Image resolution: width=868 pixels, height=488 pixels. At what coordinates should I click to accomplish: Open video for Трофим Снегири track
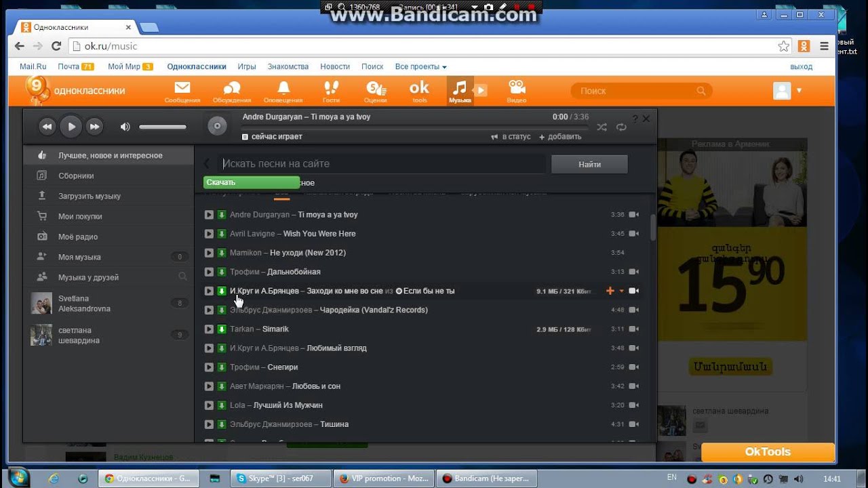coord(634,367)
